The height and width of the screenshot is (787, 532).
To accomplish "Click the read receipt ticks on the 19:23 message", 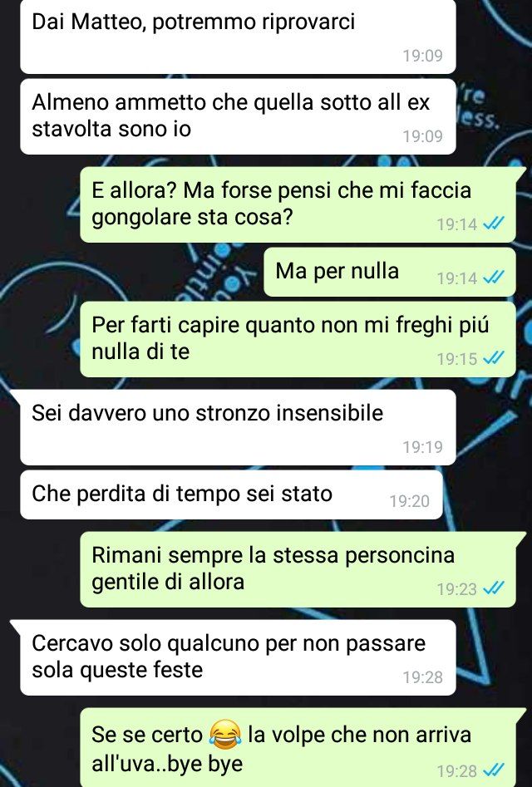I will (493, 588).
